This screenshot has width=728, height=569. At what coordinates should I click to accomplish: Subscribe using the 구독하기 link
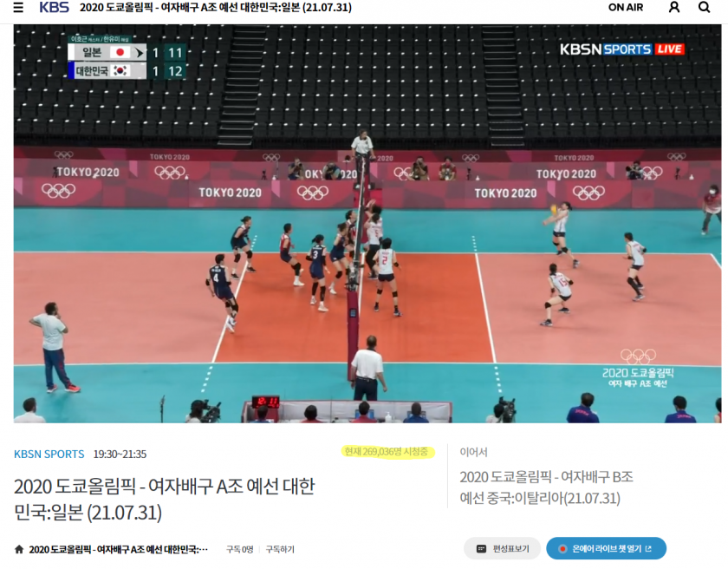tap(280, 550)
